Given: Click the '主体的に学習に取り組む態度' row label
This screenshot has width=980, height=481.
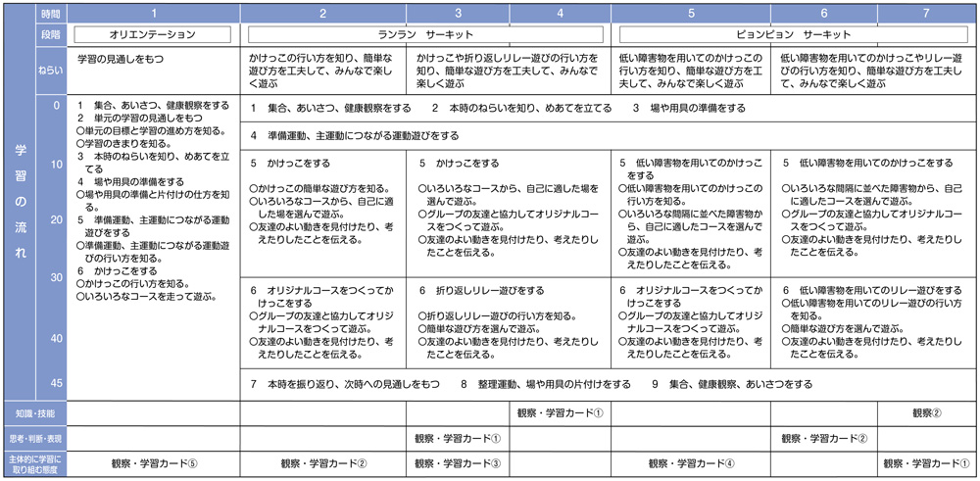Looking at the screenshot, I should (35, 463).
